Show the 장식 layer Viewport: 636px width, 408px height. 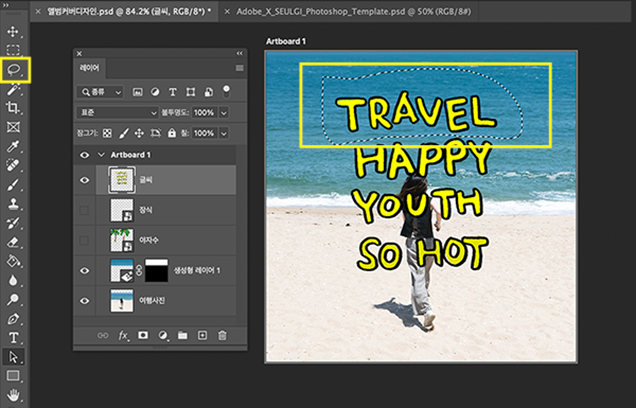tap(84, 210)
